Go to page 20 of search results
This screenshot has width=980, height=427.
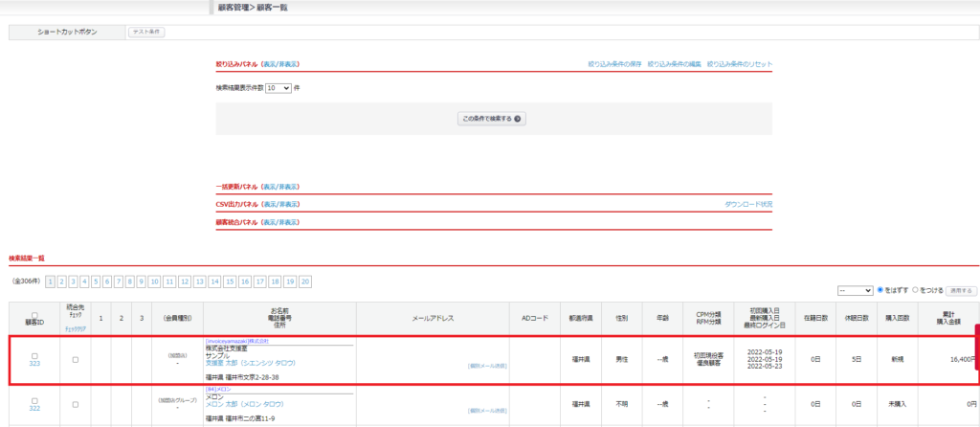305,282
